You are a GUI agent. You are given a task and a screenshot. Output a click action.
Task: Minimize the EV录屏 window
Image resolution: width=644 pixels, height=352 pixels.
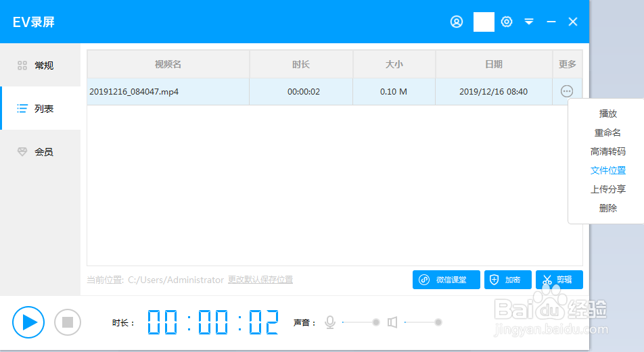tap(551, 22)
